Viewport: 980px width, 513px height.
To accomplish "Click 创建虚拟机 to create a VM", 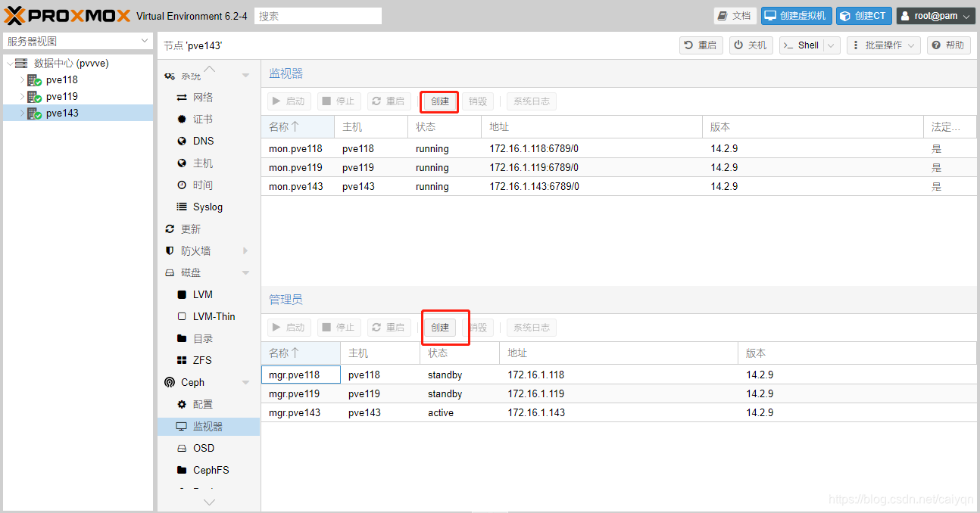I will click(797, 16).
